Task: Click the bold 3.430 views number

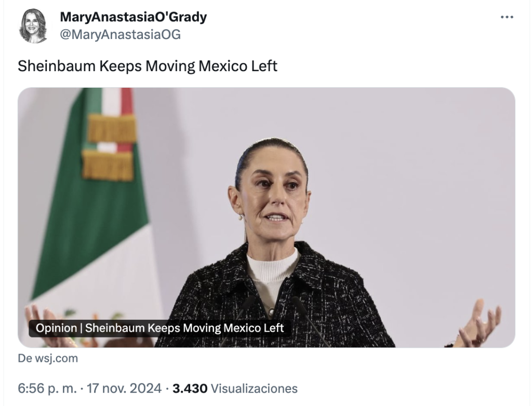Action: tap(190, 388)
